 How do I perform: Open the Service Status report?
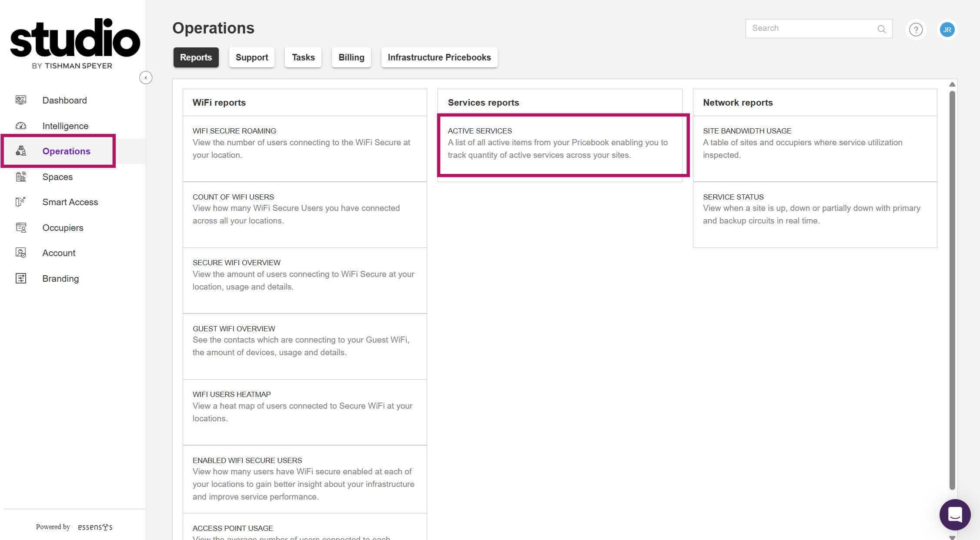[814, 210]
